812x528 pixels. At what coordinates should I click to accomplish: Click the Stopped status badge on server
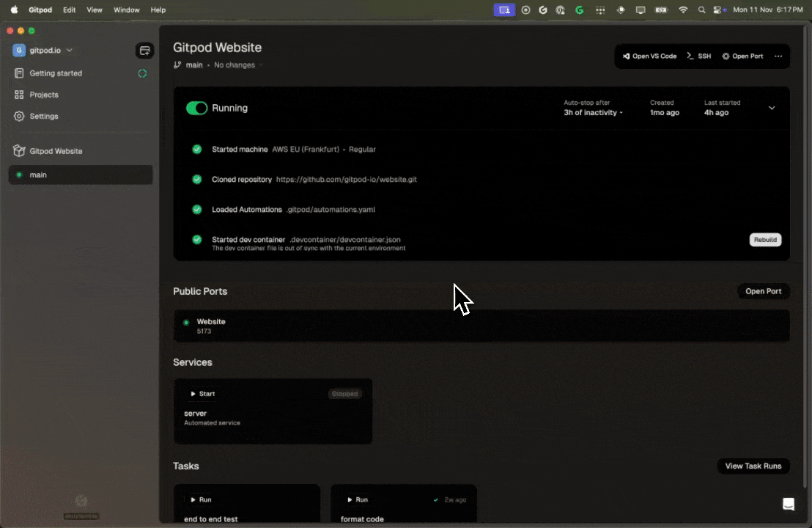[344, 394]
